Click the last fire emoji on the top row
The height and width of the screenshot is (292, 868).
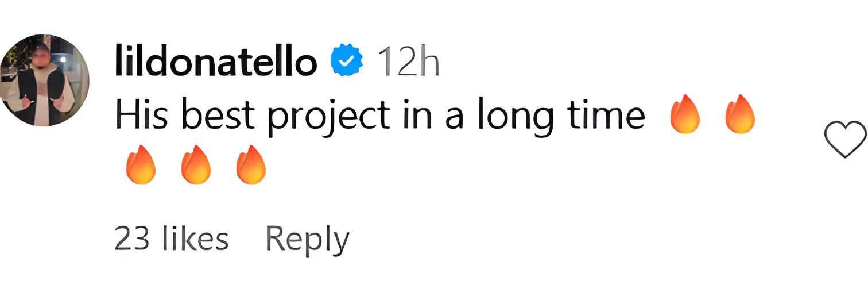tap(739, 115)
